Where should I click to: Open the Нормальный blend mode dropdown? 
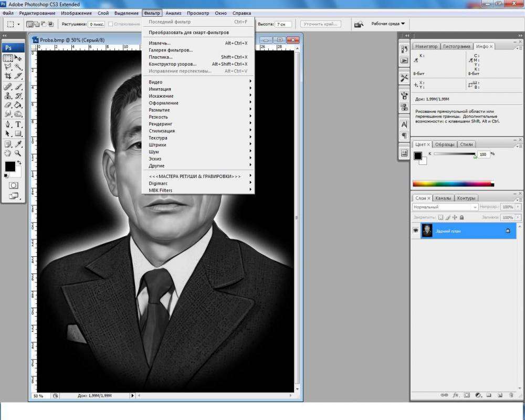(445, 207)
